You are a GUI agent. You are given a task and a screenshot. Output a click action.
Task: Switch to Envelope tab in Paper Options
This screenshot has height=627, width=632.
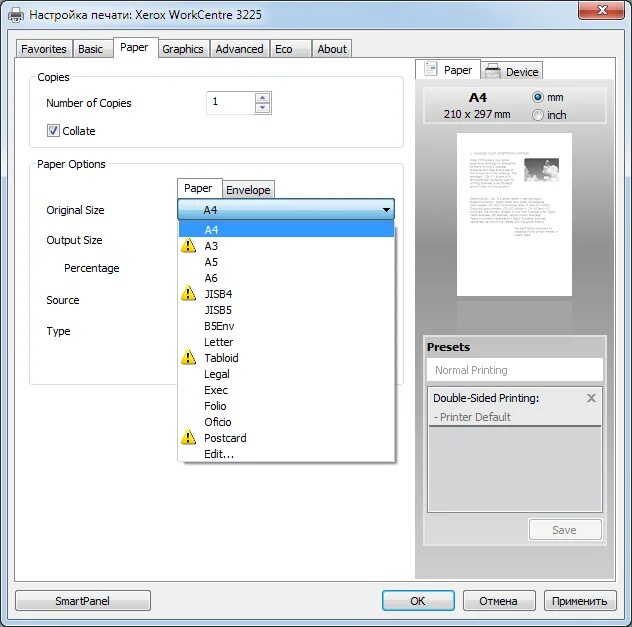pyautogui.click(x=248, y=190)
